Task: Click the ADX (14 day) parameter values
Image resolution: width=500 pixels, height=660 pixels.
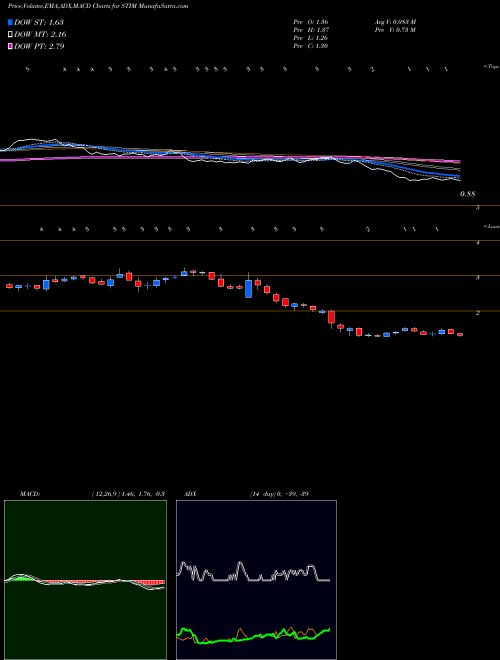Action: pyautogui.click(x=279, y=494)
